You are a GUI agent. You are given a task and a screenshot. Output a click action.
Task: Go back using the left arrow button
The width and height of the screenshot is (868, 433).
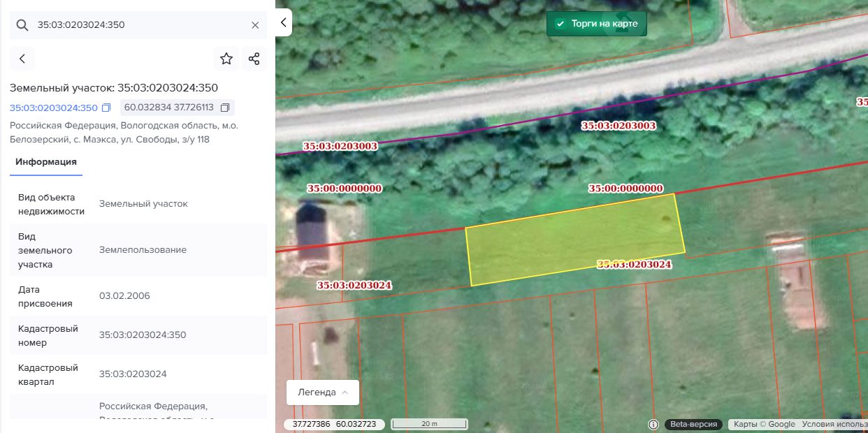[x=22, y=59]
